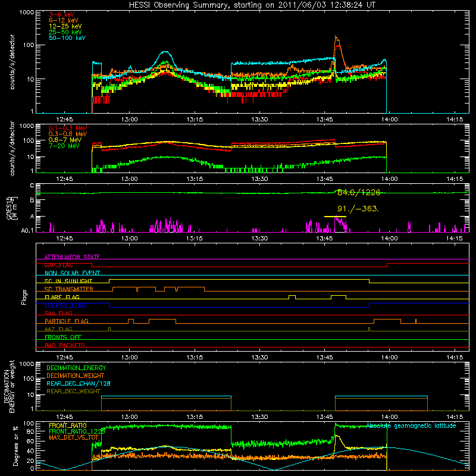Click the GOES15 axis label
Screen dimensions: 476x476
point(12,208)
